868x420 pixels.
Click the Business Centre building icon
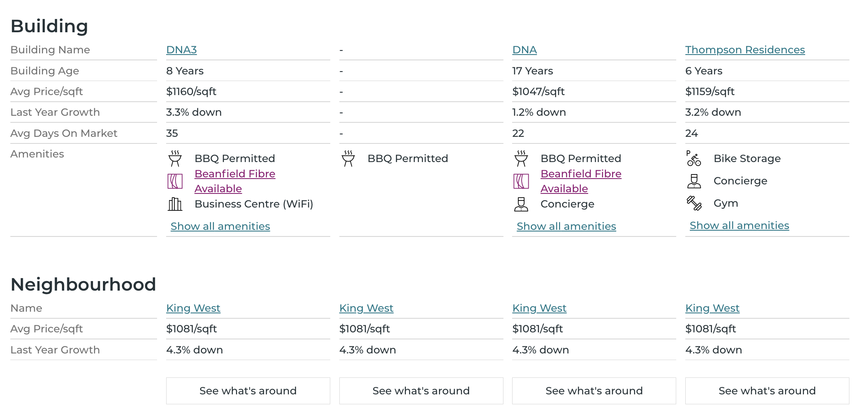(175, 204)
